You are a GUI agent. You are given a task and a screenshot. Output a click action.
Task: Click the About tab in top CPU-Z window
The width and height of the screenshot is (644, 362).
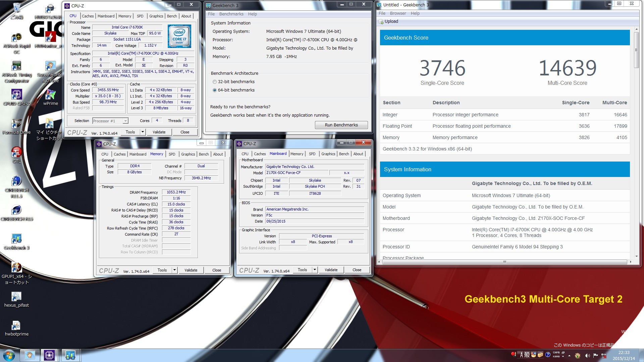[186, 16]
